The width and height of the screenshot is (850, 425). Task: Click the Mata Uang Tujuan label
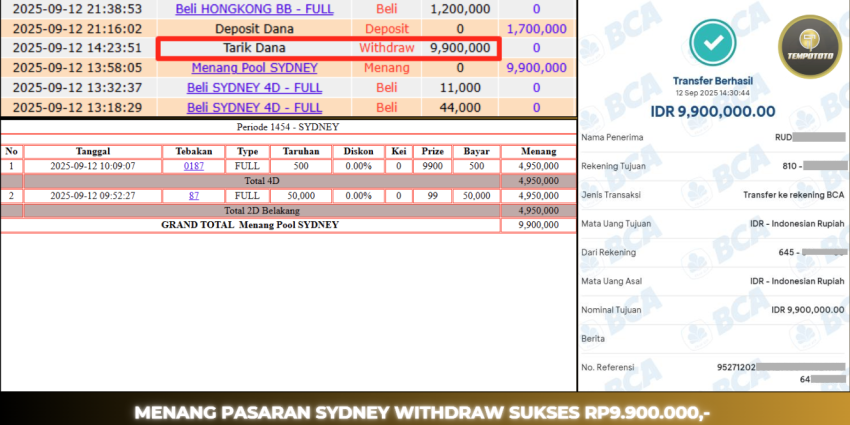coord(616,224)
